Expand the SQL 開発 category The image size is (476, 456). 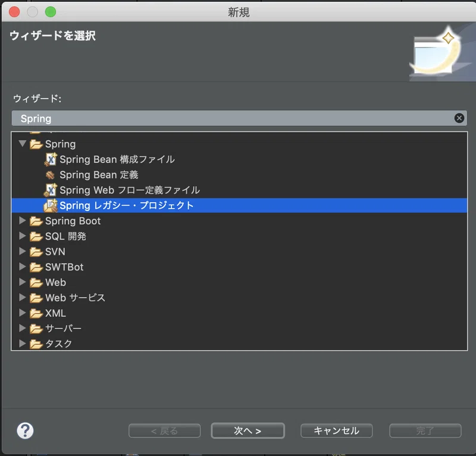[22, 236]
